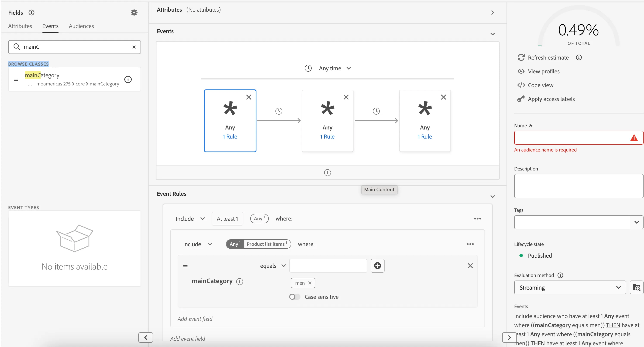Click View profiles link
Screen dimensions: 644x347
pos(544,71)
